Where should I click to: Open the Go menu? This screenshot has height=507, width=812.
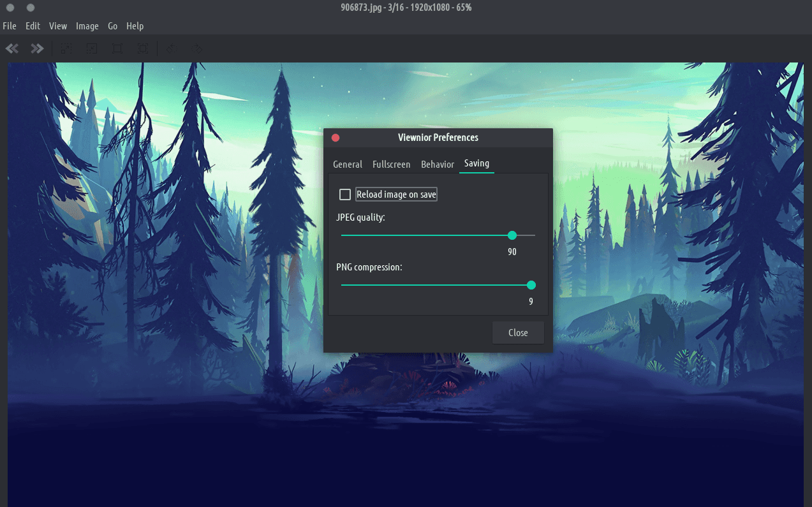tap(113, 26)
